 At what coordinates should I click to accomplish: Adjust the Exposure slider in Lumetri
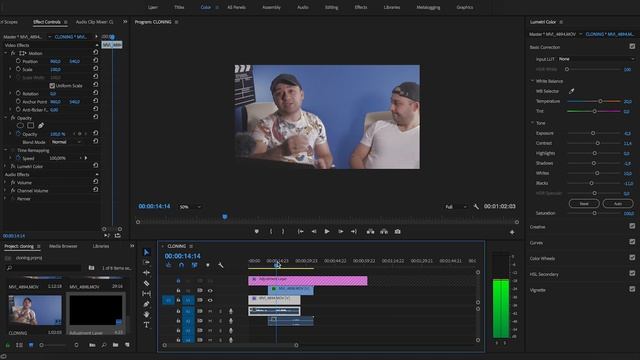pyautogui.click(x=594, y=133)
